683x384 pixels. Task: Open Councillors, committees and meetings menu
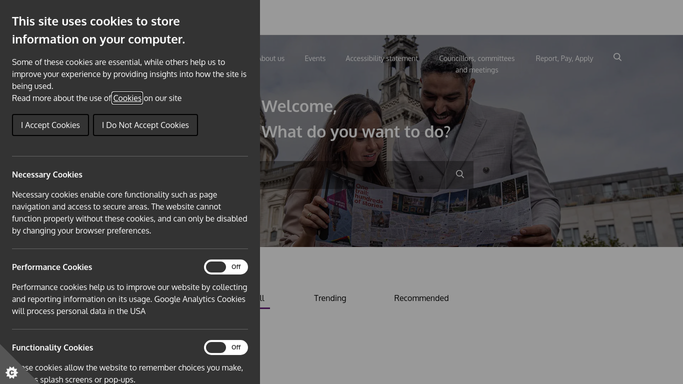pyautogui.click(x=477, y=64)
